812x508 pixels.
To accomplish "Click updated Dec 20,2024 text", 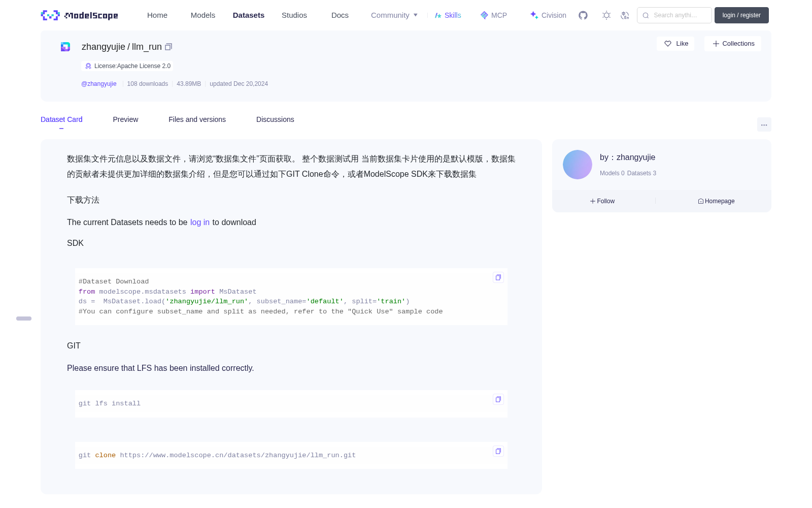I will click(x=239, y=84).
